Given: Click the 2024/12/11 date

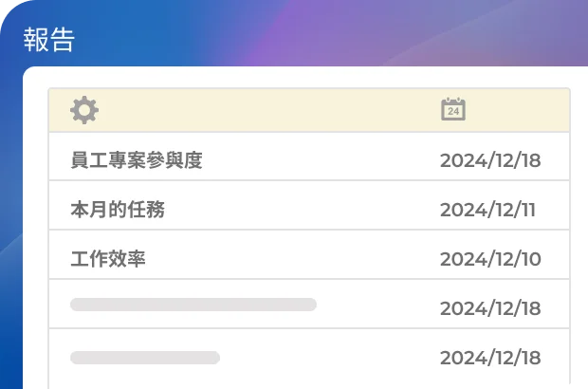Looking at the screenshot, I should 487,210.
